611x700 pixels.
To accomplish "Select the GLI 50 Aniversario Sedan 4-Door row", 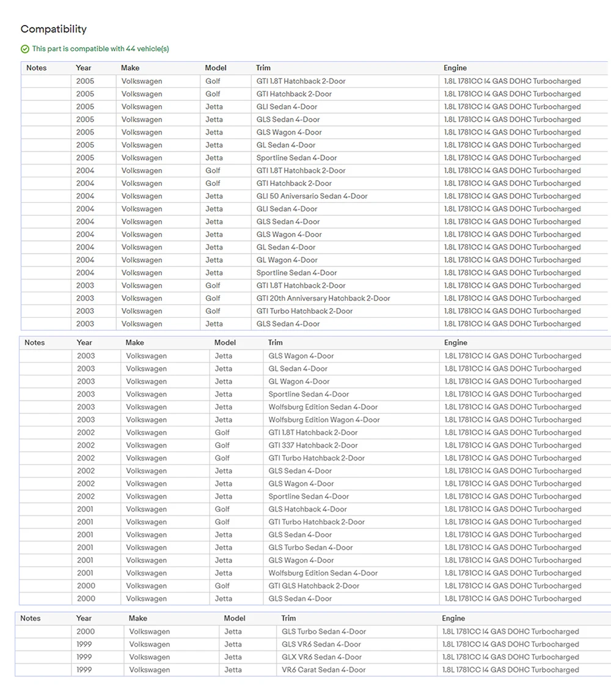I will pos(314,196).
